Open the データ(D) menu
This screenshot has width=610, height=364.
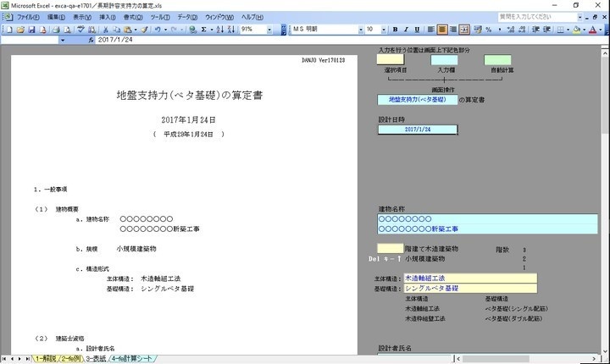pyautogui.click(x=187, y=17)
